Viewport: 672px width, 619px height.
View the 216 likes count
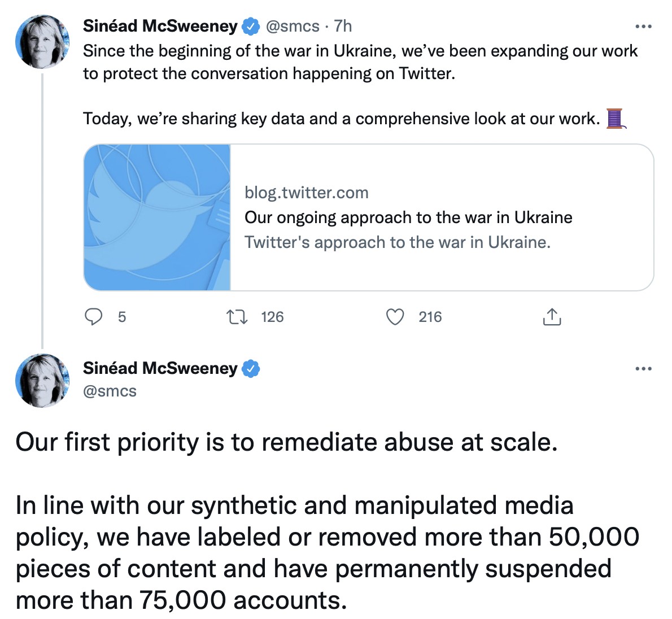click(x=430, y=317)
